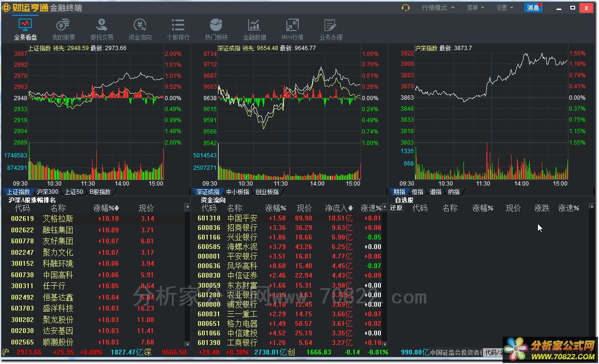Open the 业务办理 business handling icon

pos(331,29)
